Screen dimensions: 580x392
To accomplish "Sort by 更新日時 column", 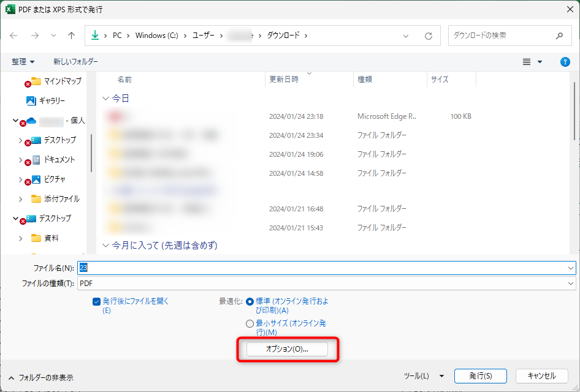I will 284,80.
